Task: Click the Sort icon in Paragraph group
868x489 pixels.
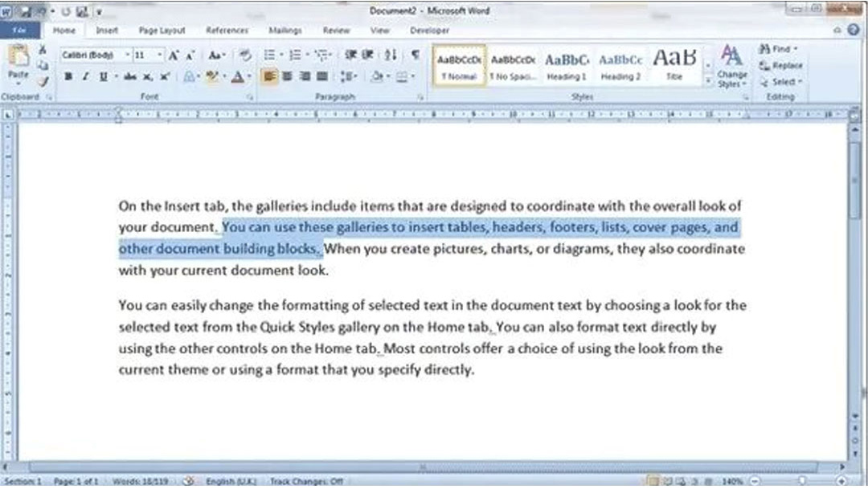Action: pos(391,55)
